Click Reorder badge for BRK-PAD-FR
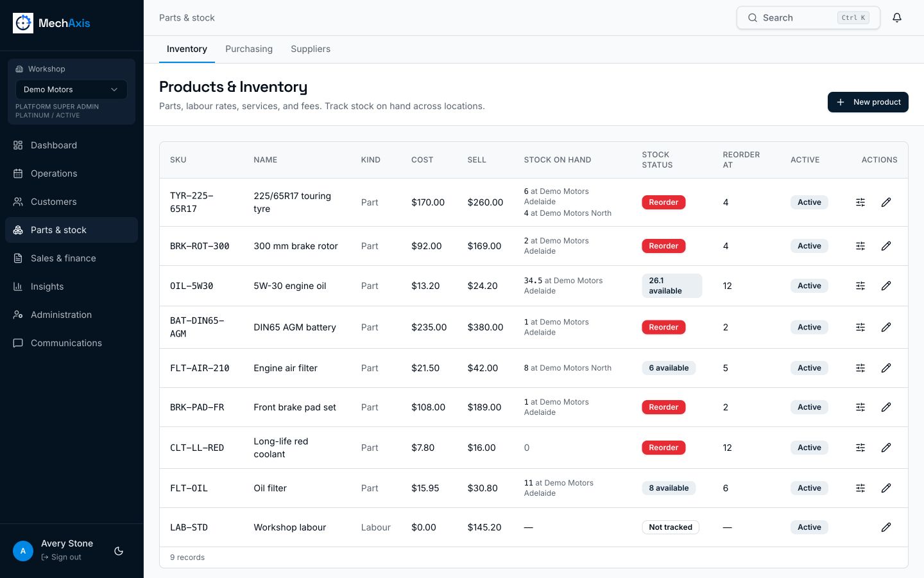This screenshot has height=578, width=924. click(x=663, y=407)
